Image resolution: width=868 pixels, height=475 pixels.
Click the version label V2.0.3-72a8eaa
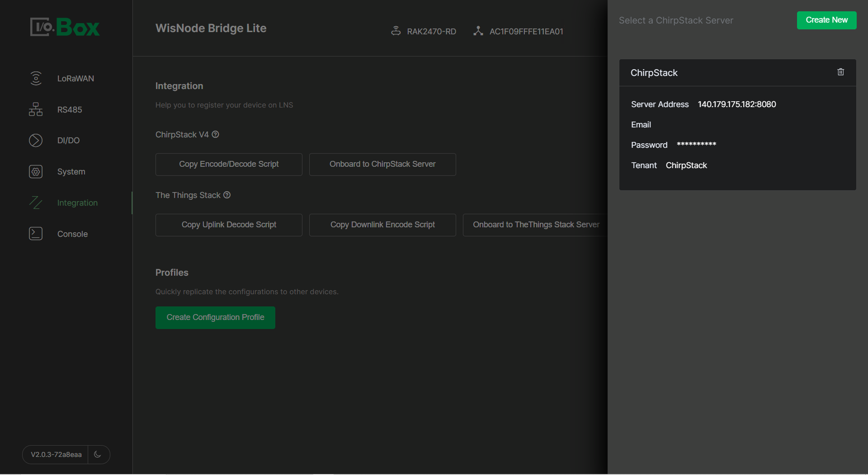[x=56, y=455]
